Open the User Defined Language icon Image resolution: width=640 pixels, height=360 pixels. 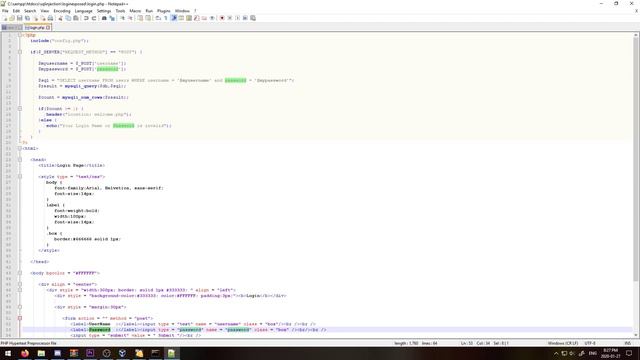coord(181,18)
